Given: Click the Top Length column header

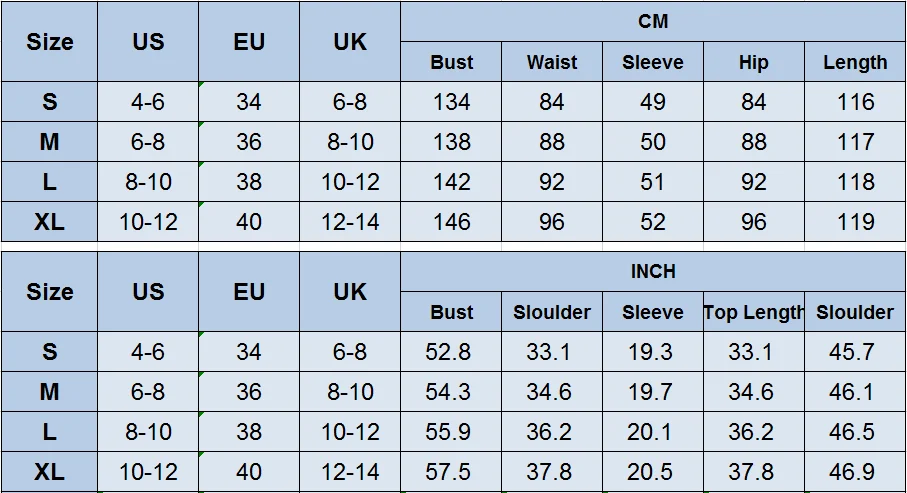Looking at the screenshot, I should coord(753,312).
